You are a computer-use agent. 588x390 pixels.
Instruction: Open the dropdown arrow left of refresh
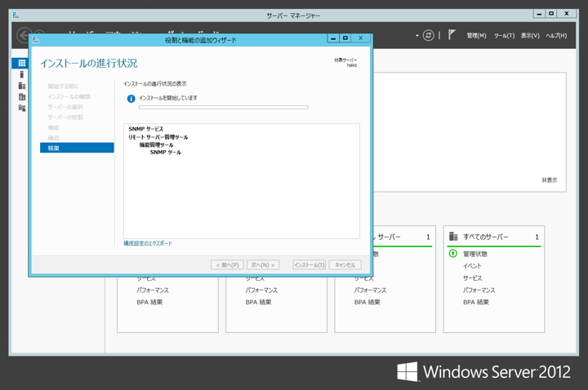coord(417,36)
